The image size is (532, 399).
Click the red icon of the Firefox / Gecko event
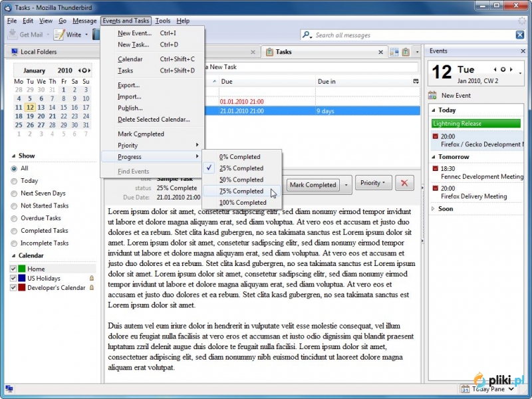(436, 136)
